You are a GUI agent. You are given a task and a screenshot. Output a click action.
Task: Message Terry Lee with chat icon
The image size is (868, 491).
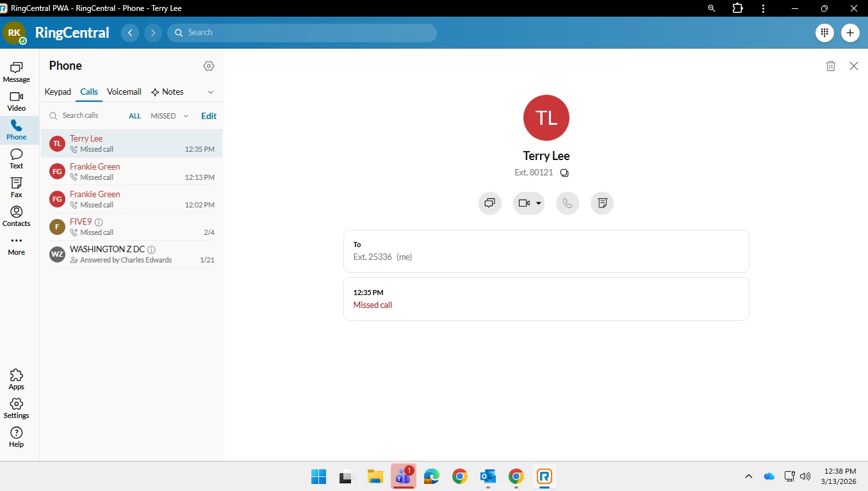click(490, 203)
